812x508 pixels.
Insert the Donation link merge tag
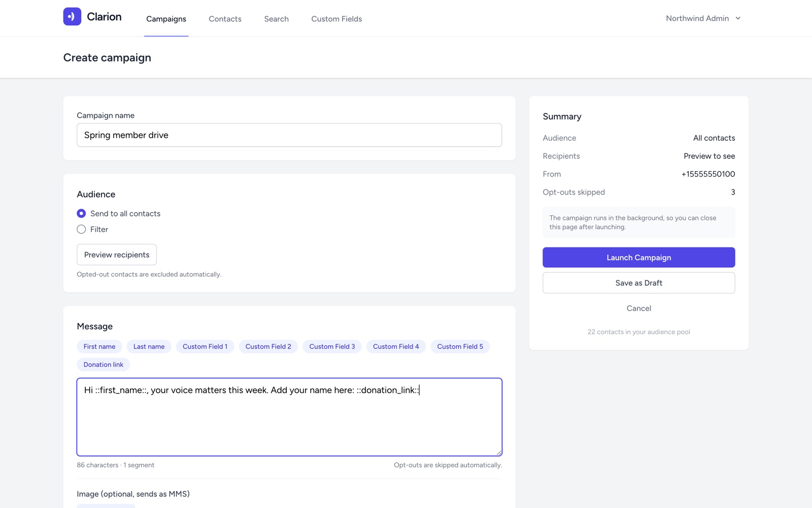[104, 364]
